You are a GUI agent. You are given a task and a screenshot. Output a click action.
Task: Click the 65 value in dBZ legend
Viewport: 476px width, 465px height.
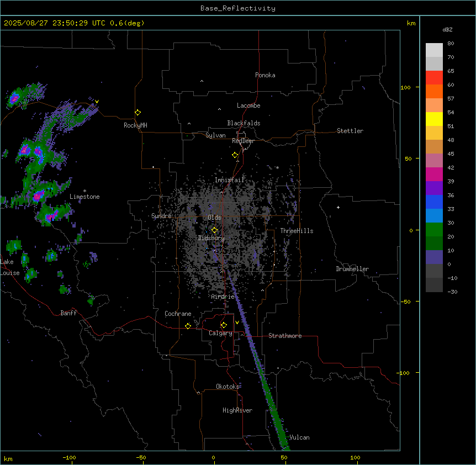click(451, 71)
